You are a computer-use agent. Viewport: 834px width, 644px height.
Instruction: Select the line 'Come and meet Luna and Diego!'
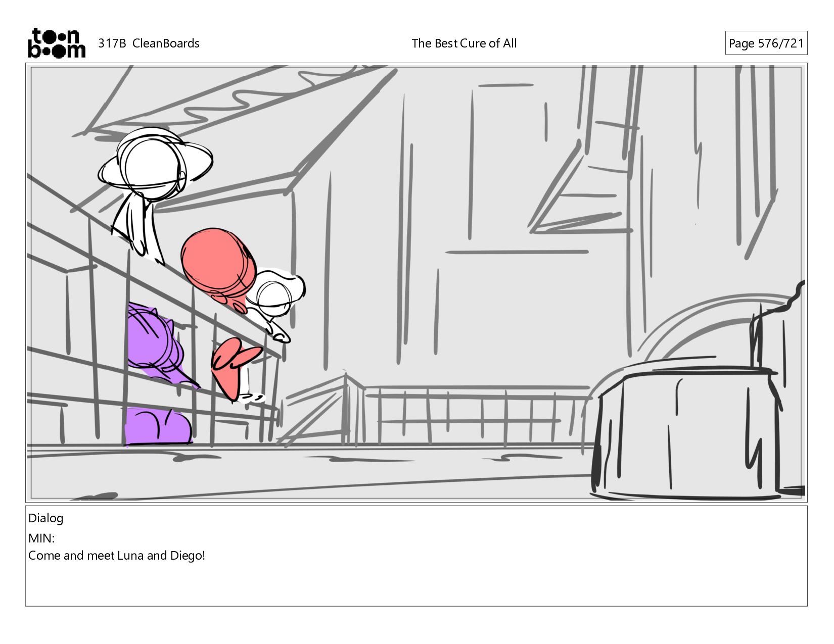tap(117, 556)
